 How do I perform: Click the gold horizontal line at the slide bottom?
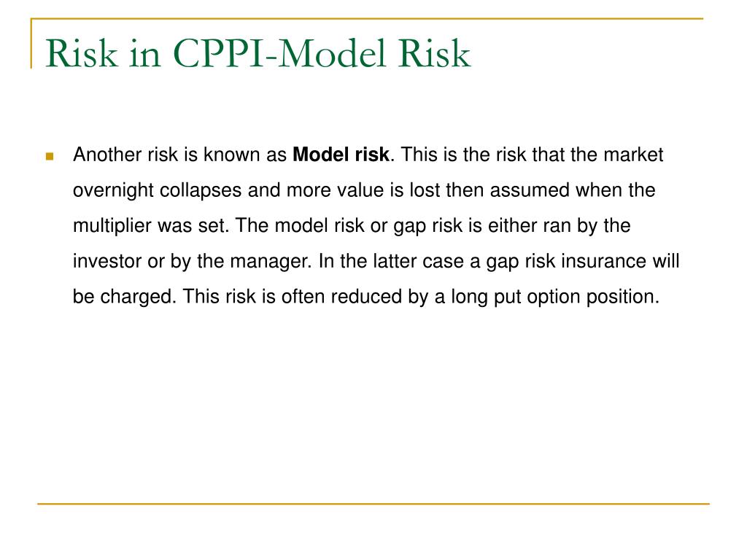[373, 503]
